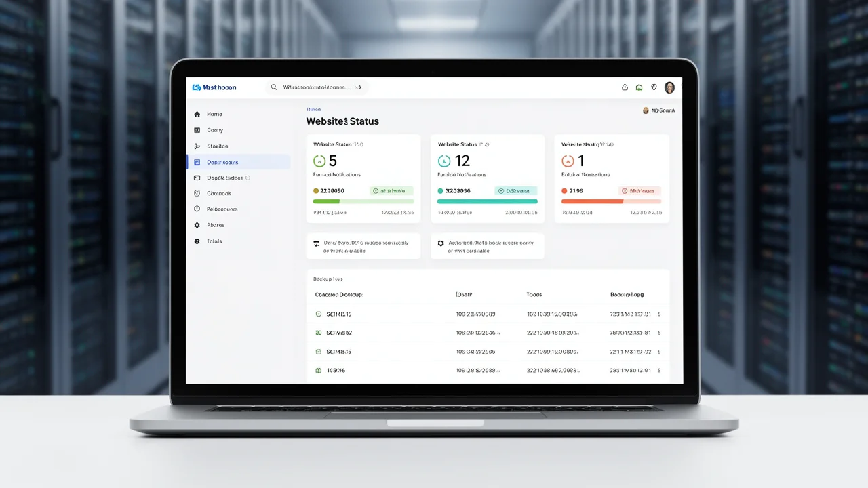Select the green status icon on the SCIMB15 backup row
Screen dimensions: 868x488
[317, 314]
